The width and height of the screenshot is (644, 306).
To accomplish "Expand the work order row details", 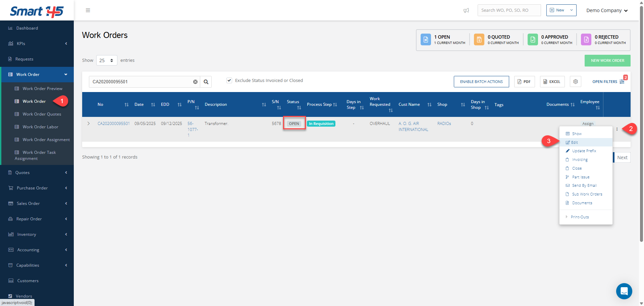I will 89,124.
